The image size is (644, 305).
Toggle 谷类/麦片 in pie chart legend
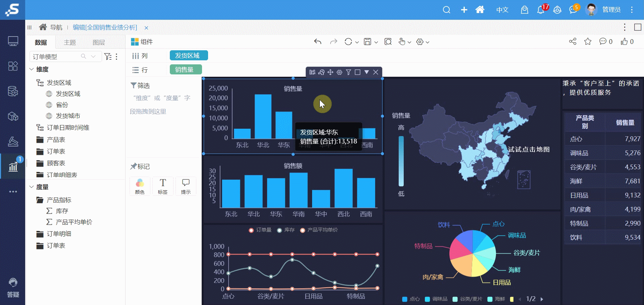[x=467, y=299]
